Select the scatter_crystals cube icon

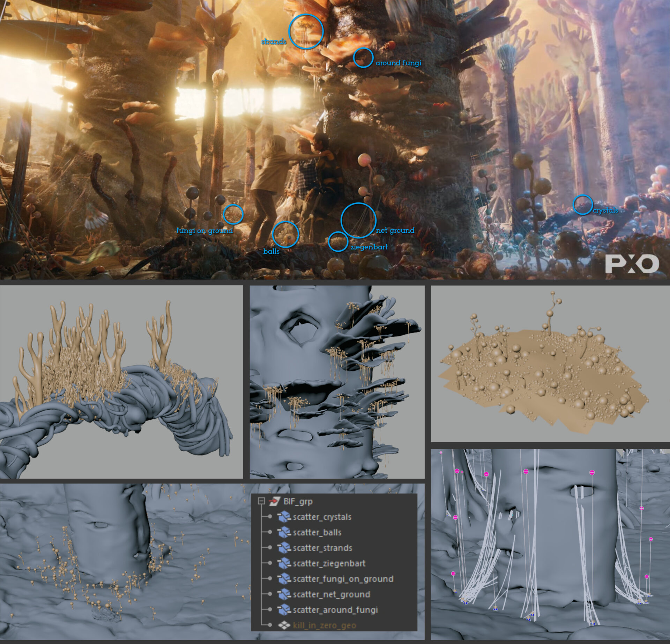point(285,517)
